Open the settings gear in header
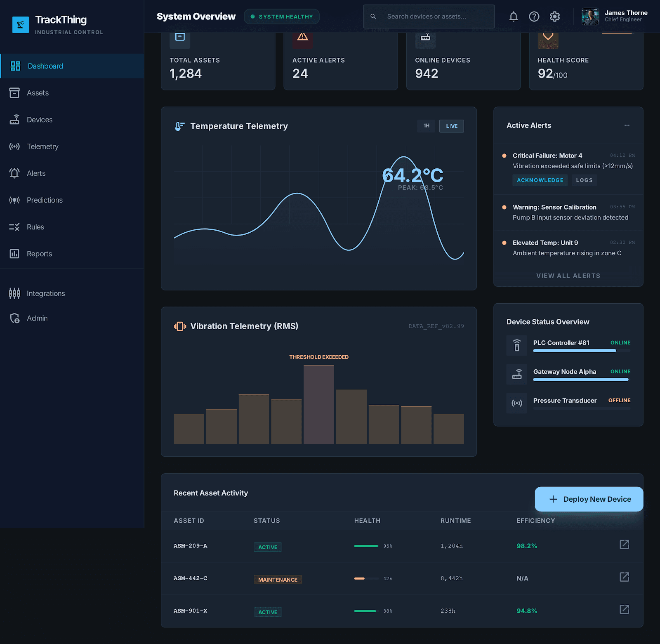 (x=554, y=17)
